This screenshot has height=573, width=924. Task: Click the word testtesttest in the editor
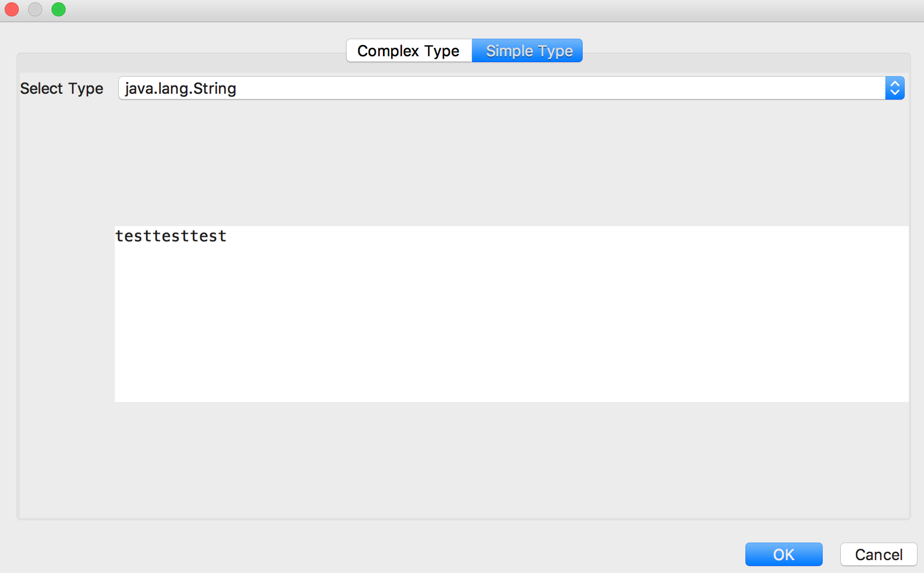pyautogui.click(x=170, y=236)
